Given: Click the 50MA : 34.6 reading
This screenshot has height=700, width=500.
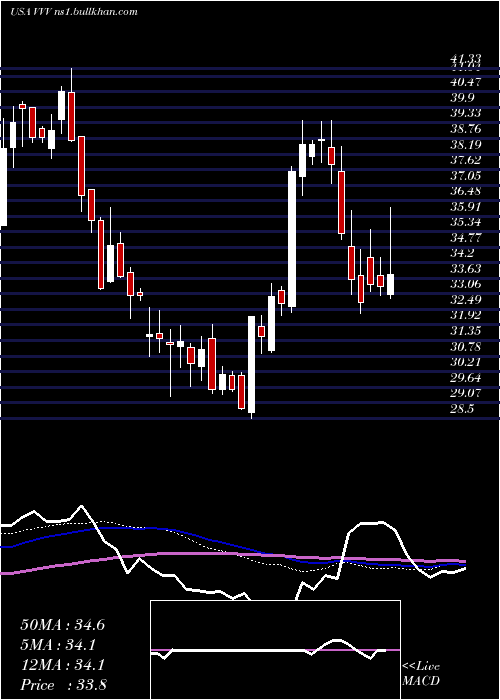Looking at the screenshot, I should 62,625.
